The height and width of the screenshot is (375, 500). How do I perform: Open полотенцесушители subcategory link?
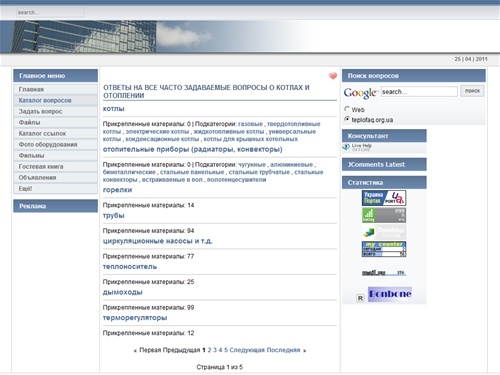[236, 180]
